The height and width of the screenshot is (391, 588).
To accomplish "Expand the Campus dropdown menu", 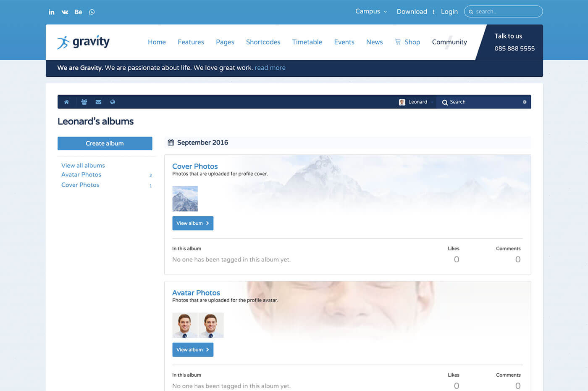I will coord(371,11).
